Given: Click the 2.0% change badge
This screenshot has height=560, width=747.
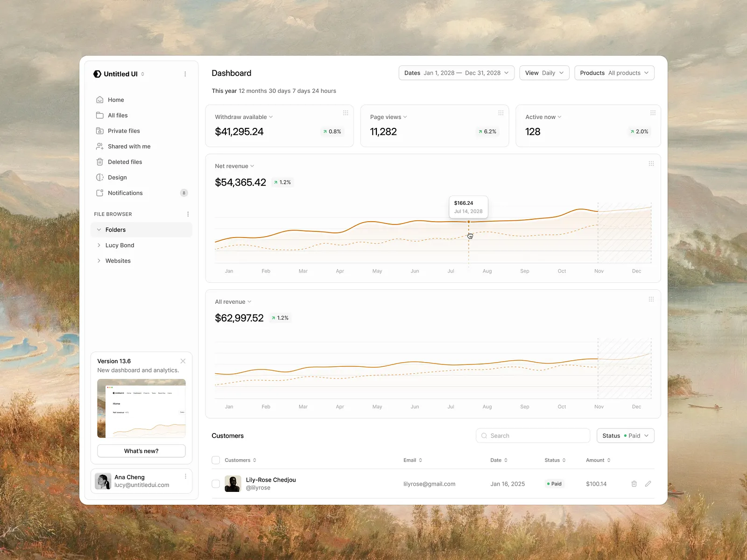Looking at the screenshot, I should (639, 132).
